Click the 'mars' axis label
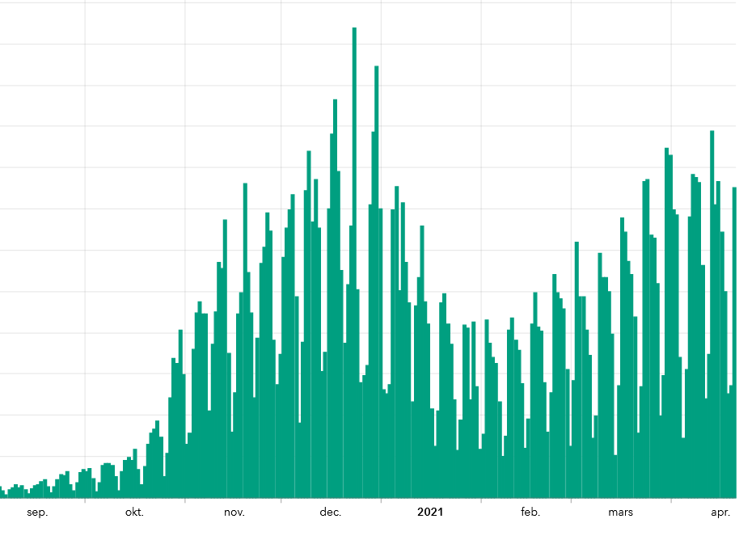This screenshot has width=756, height=540. tap(620, 512)
